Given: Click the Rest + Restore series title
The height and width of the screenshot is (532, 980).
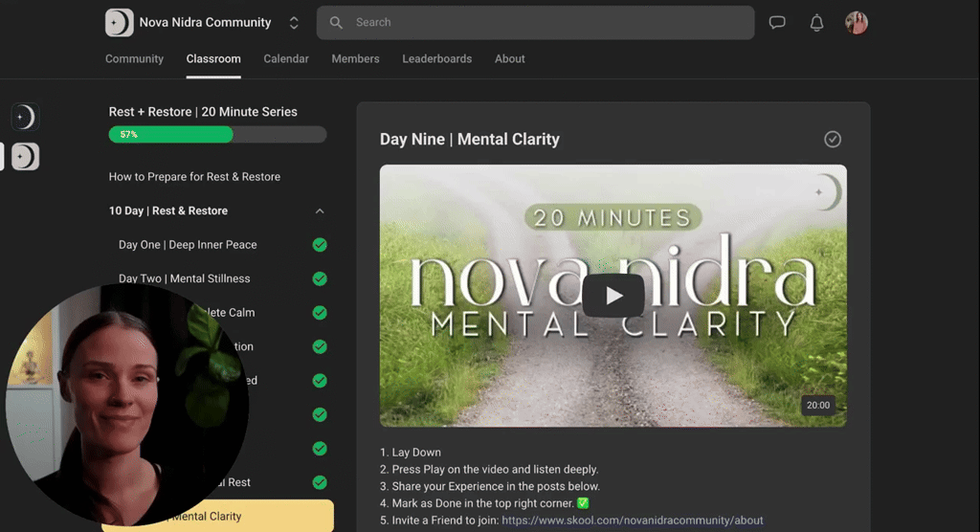Looking at the screenshot, I should (x=203, y=112).
